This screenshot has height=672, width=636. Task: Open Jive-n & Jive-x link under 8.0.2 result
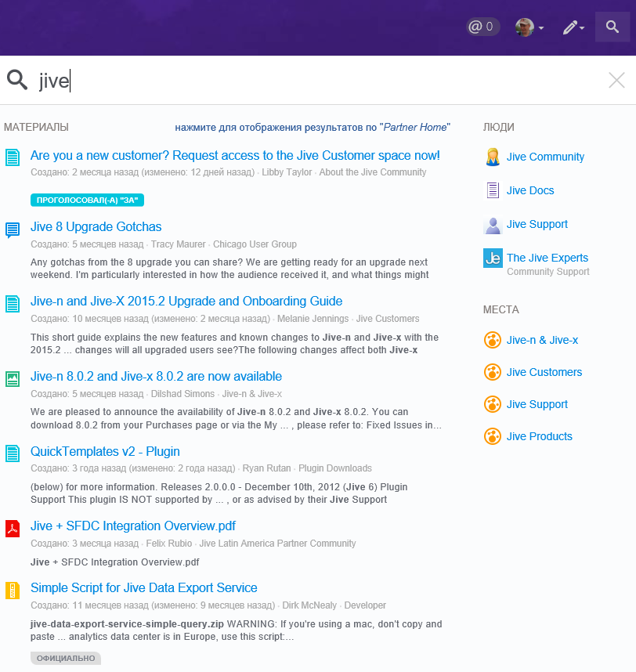click(252, 394)
